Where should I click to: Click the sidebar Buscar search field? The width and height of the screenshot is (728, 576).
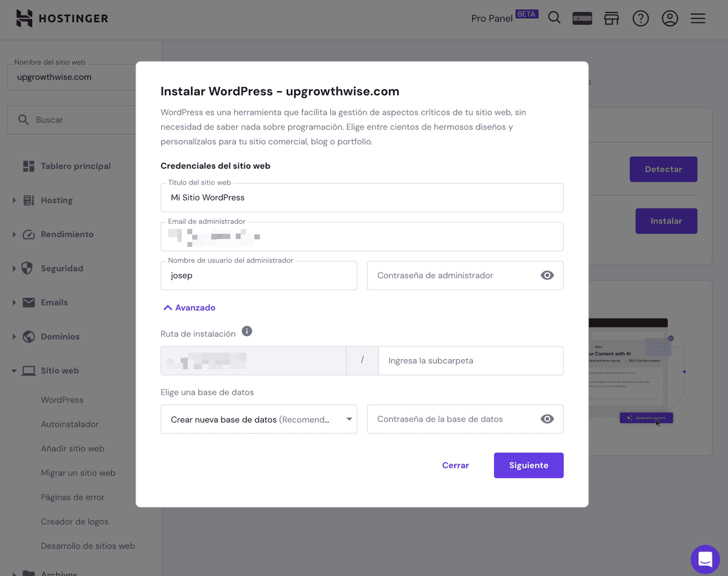pyautogui.click(x=72, y=120)
